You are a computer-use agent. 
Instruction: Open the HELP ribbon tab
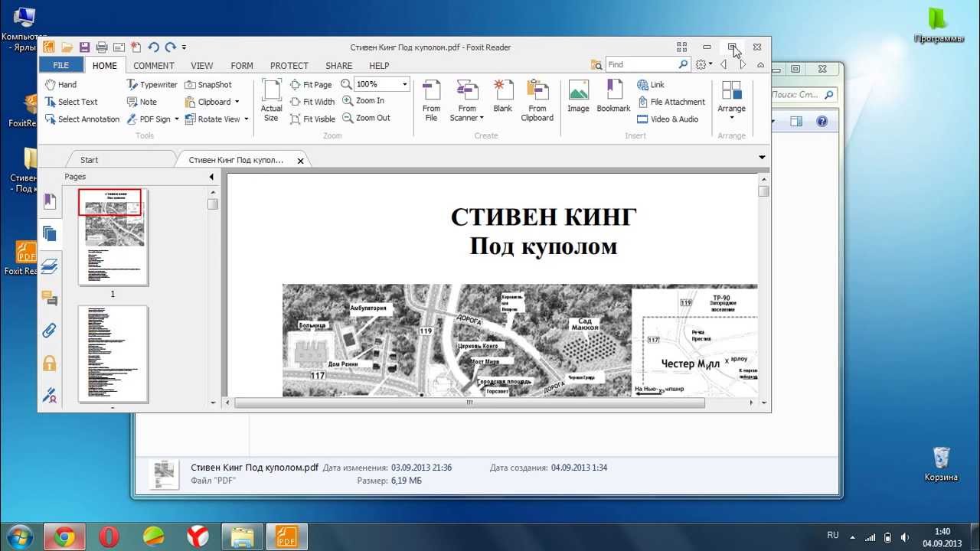[379, 66]
